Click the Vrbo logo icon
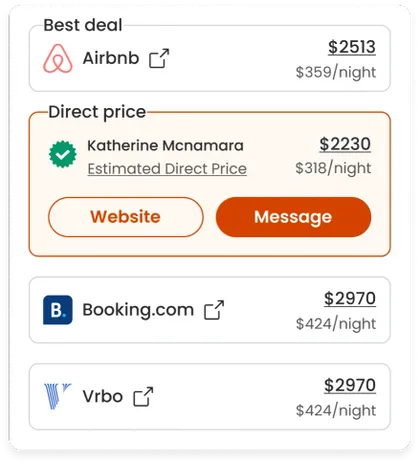 click(58, 396)
